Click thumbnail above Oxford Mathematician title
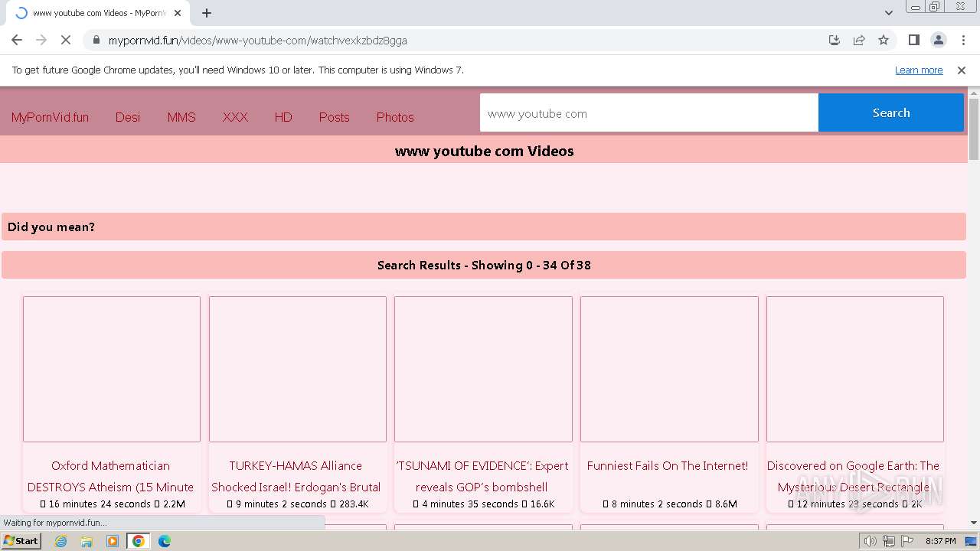Screen dimensions: 980x551 112,369
